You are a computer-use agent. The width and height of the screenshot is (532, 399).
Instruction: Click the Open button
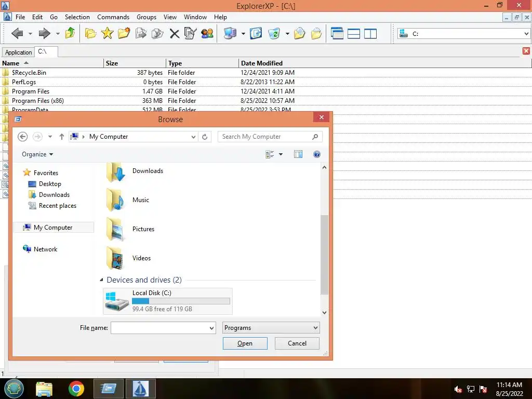245,343
